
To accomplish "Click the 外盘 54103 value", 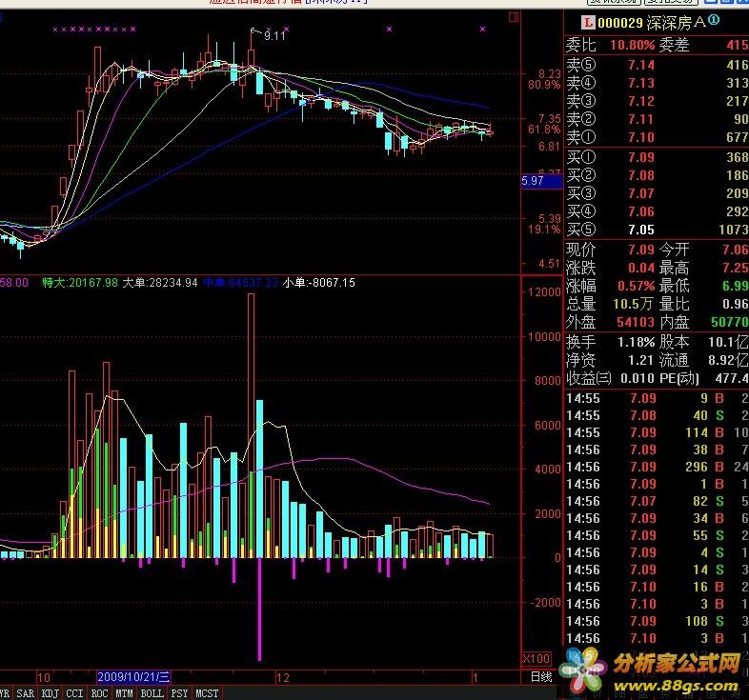I will tap(636, 322).
